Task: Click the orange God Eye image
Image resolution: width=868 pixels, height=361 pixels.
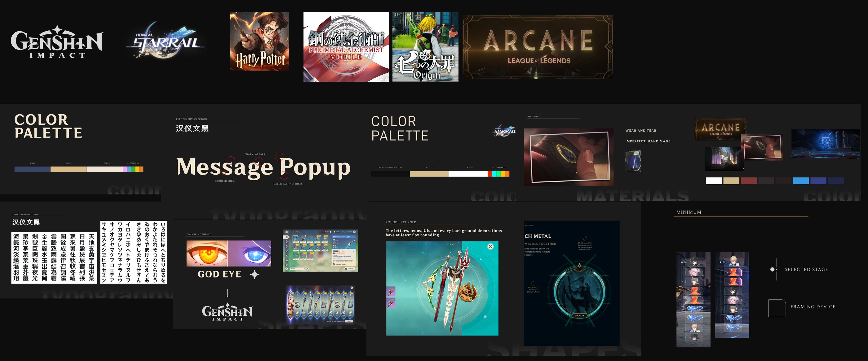Action: (x=207, y=253)
